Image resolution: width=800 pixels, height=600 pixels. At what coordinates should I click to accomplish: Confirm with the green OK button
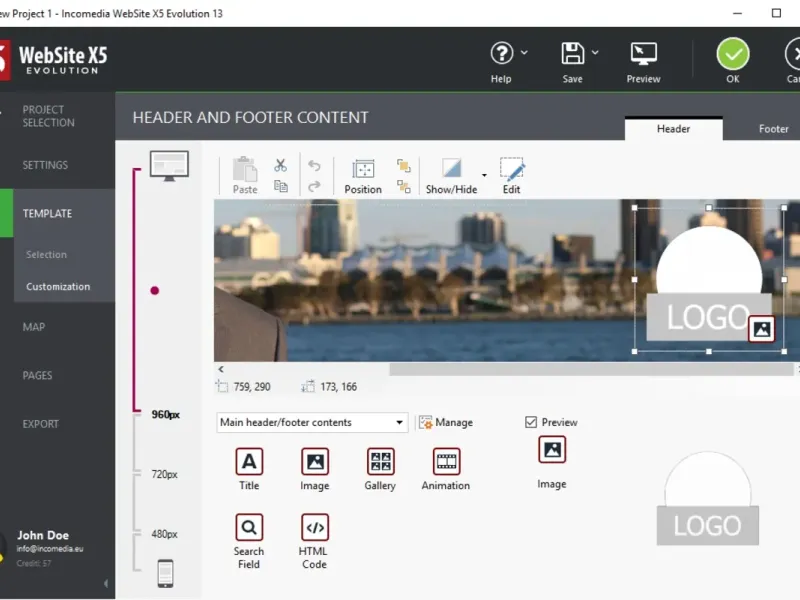click(733, 54)
